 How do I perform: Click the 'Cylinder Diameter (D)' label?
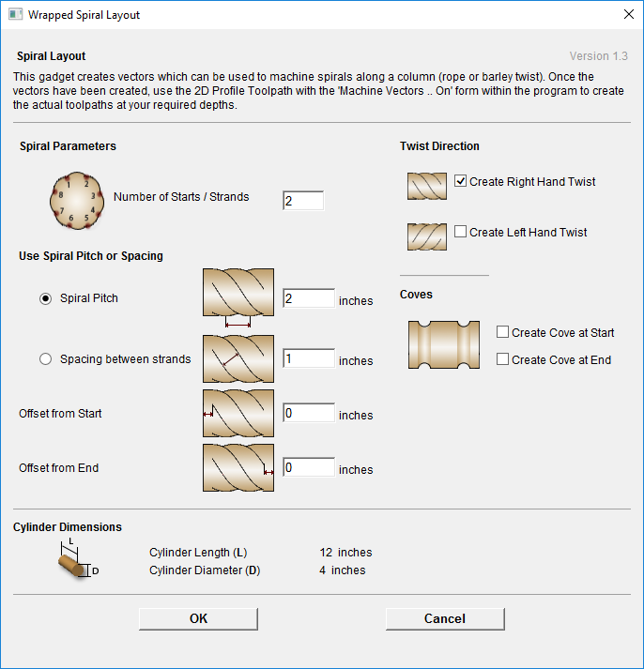click(x=205, y=570)
